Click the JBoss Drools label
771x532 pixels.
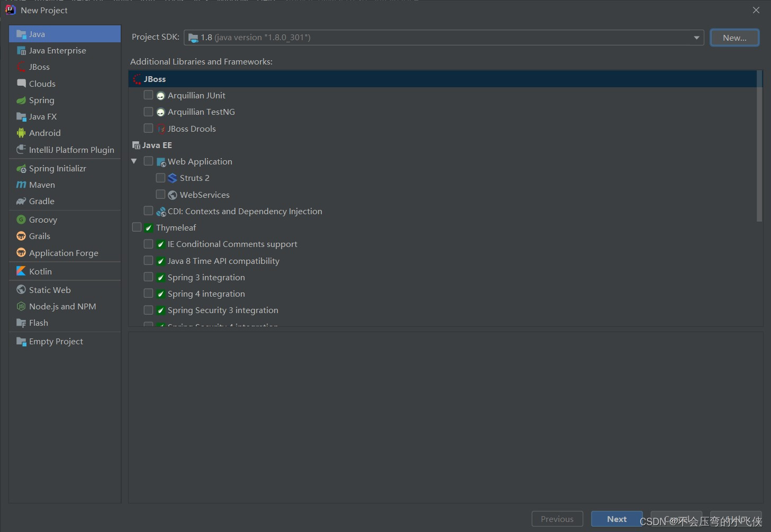click(192, 129)
